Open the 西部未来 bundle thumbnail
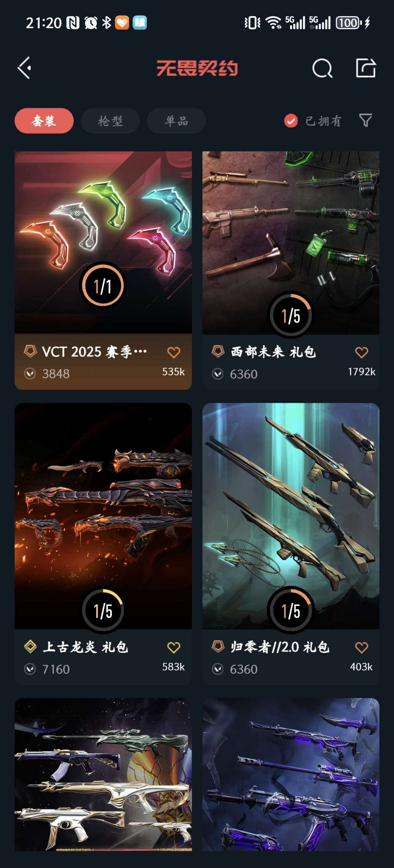Screen dimensions: 394x868 [291, 242]
